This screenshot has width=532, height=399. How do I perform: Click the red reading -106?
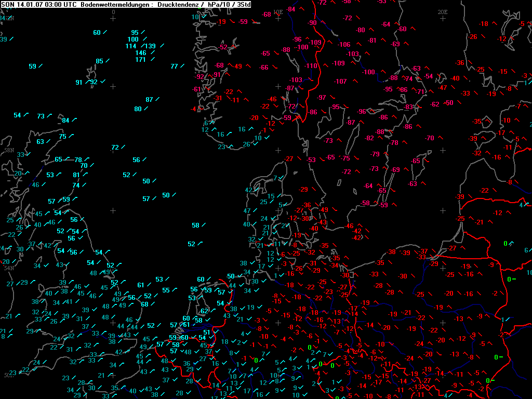(344, 45)
